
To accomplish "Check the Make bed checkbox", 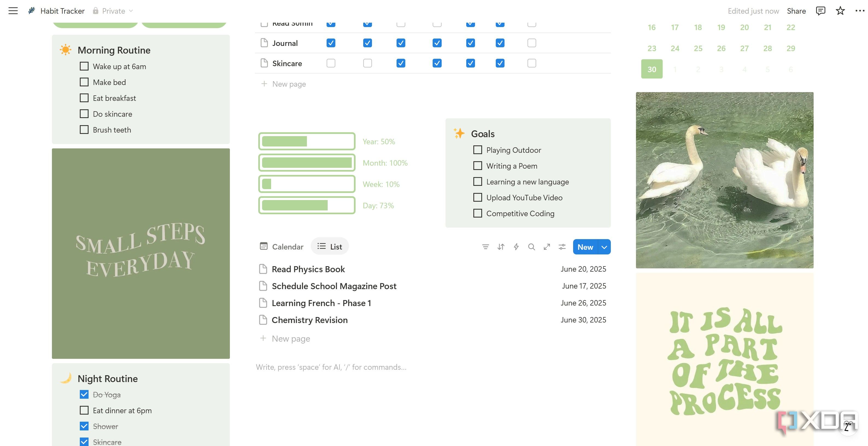I will [84, 82].
